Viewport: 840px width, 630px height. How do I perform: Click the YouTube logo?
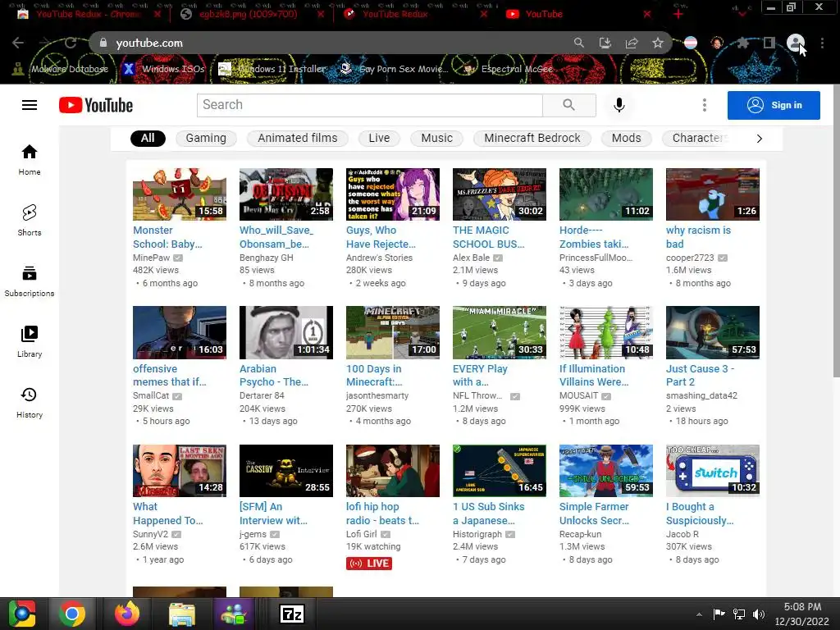tap(96, 105)
